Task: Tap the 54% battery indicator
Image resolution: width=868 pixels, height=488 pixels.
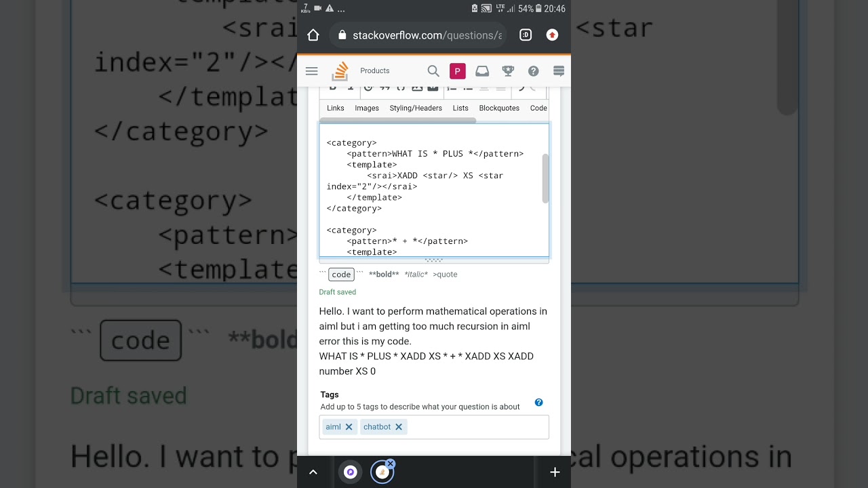Action: pos(530,9)
